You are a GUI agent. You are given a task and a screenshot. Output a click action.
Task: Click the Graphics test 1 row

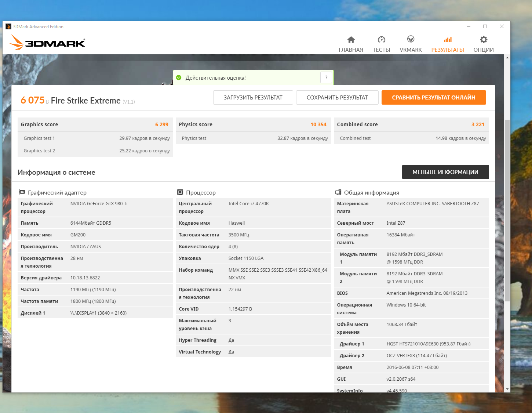pos(95,138)
